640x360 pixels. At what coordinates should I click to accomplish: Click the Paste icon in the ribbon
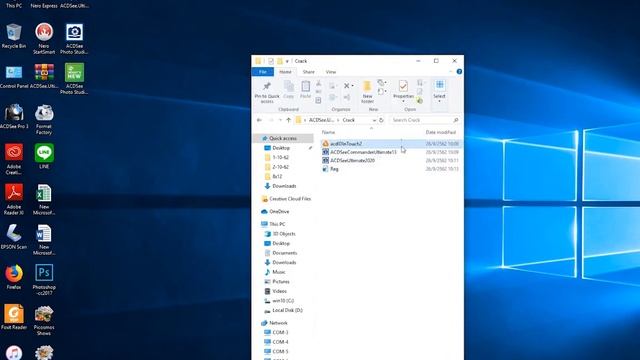tap(305, 87)
